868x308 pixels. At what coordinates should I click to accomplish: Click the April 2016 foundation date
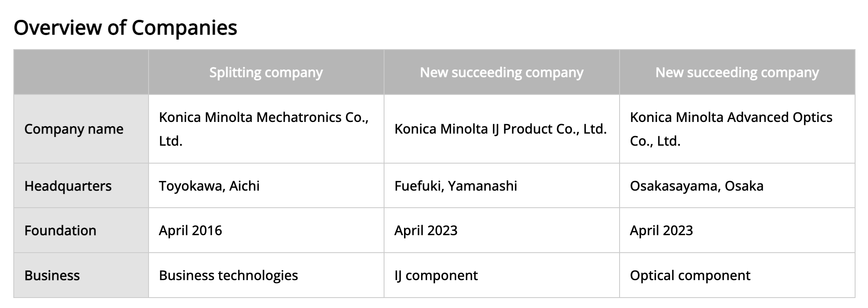(x=190, y=231)
